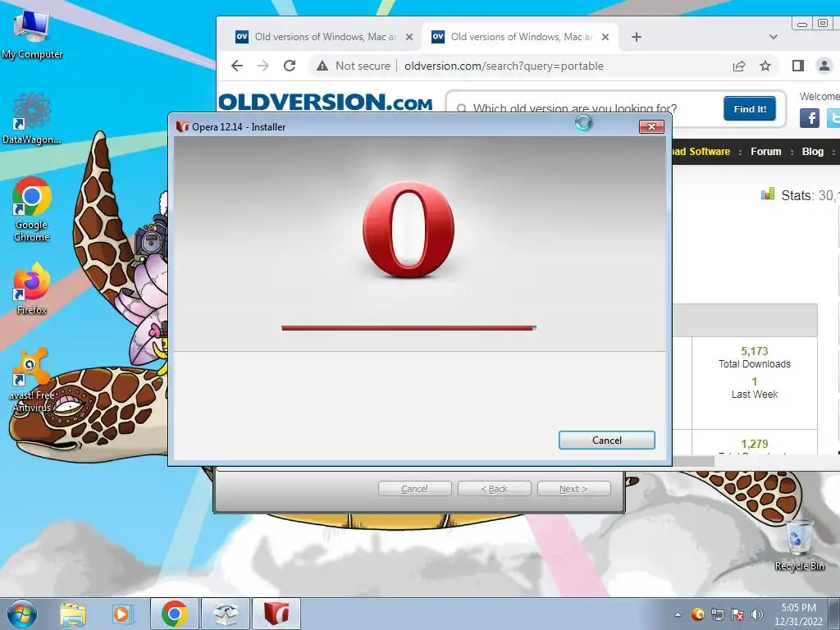Click Cancel in the background wizard
The image size is (840, 630).
[x=414, y=489]
